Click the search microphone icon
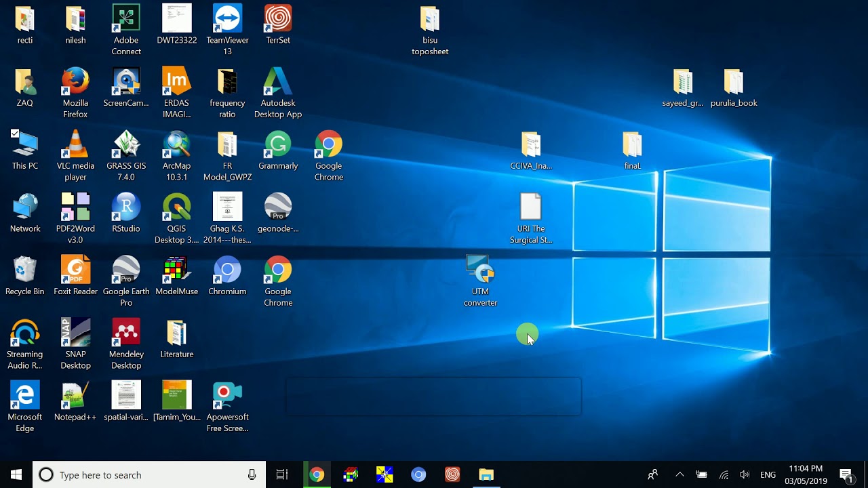This screenshot has height=488, width=868. click(x=252, y=474)
